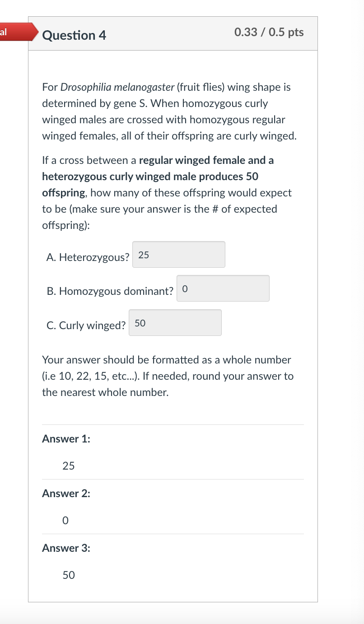Click the red flagged-question marker on the left edge
Image resolution: width=364 pixels, height=624 pixels.
(14, 32)
